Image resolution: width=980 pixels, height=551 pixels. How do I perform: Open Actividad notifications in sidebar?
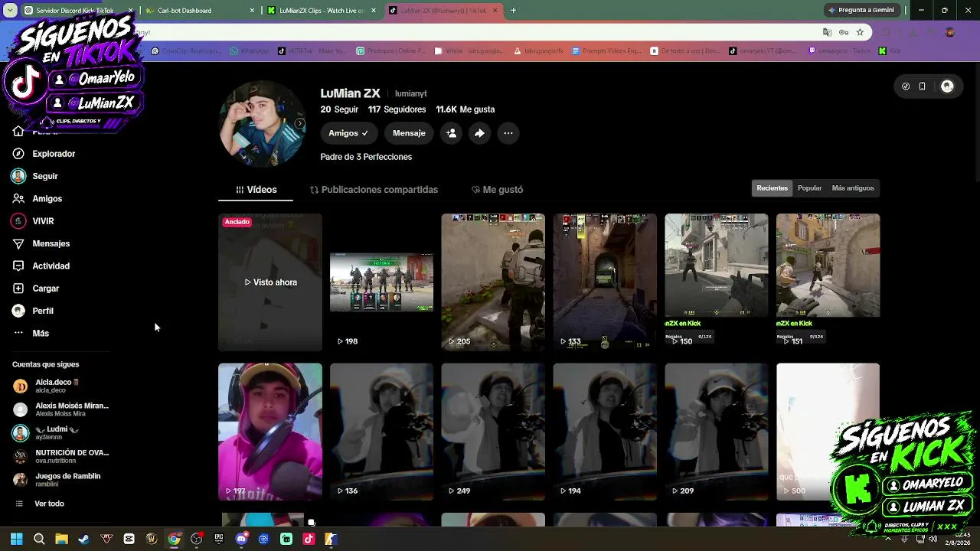point(41,266)
